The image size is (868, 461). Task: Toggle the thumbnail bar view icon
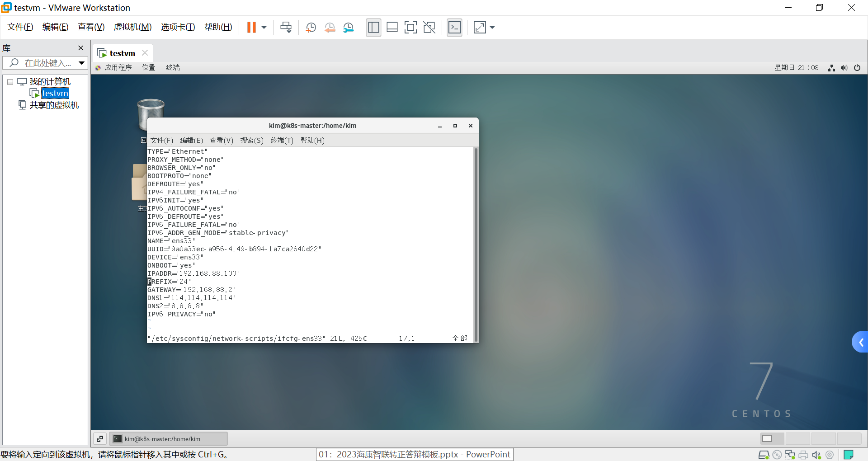[392, 28]
